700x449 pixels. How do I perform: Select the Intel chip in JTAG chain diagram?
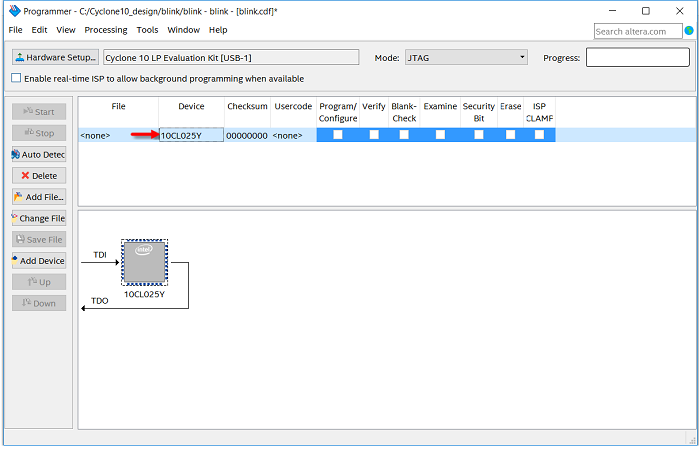pyautogui.click(x=144, y=262)
